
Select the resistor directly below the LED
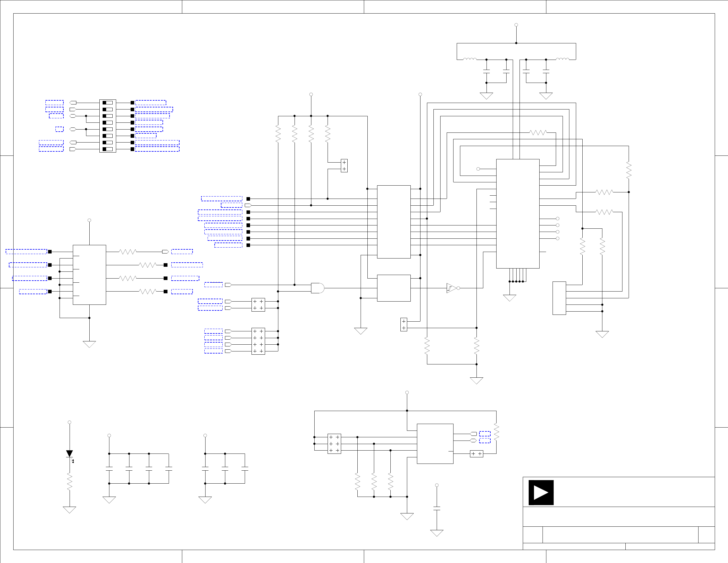pyautogui.click(x=70, y=482)
